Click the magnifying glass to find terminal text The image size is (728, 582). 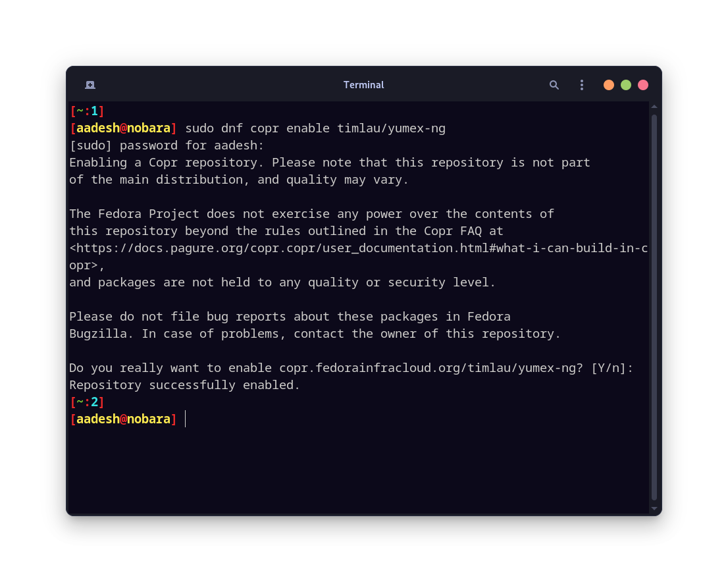click(554, 84)
